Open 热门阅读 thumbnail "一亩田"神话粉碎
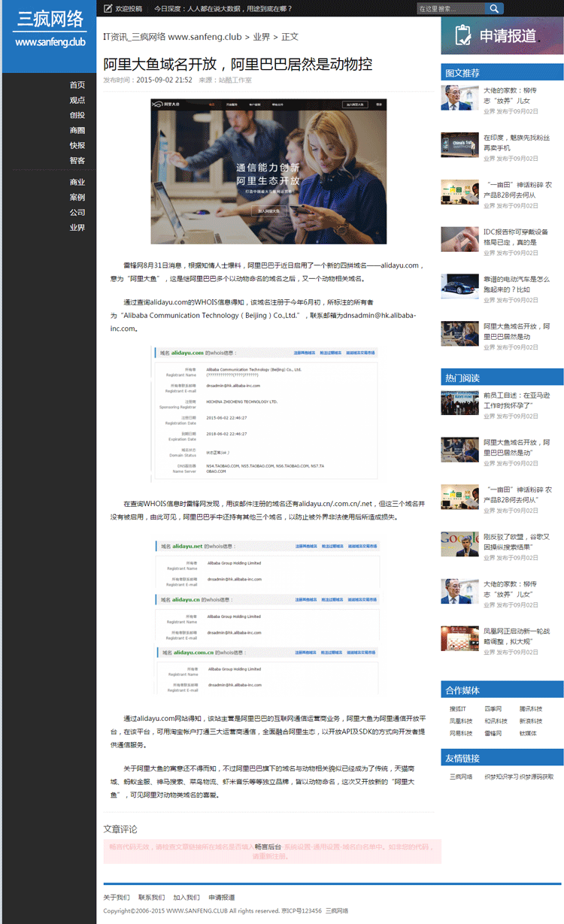Viewport: 564px width, 924px height. click(460, 496)
